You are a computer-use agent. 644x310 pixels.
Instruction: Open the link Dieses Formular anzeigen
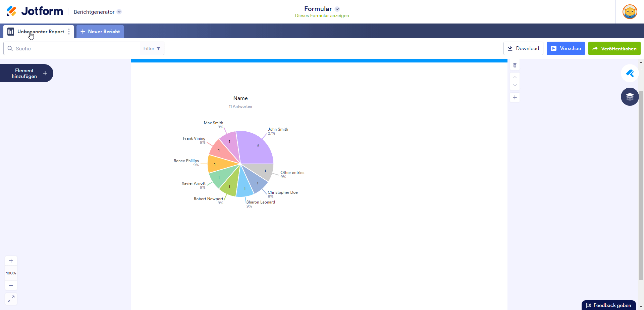322,16
